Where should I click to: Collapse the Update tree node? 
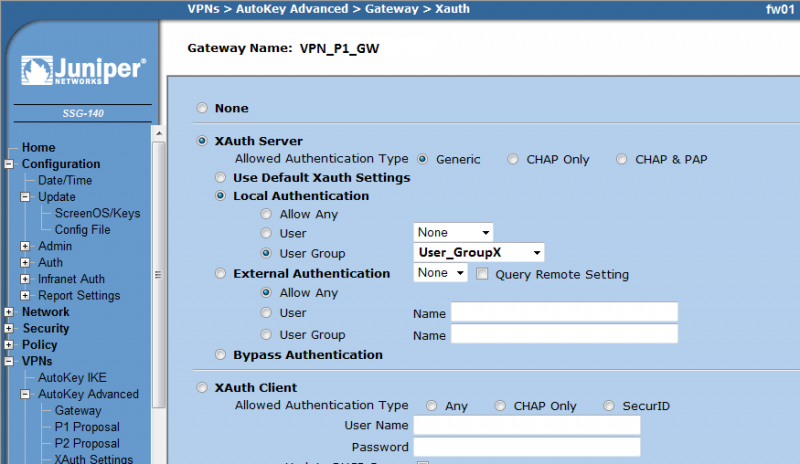pos(25,197)
